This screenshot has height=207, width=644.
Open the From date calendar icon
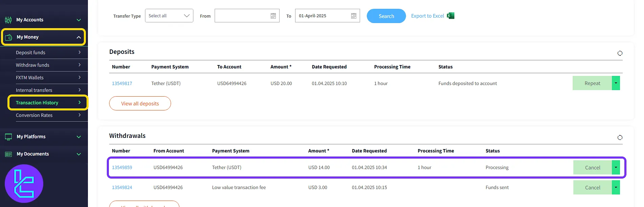click(x=273, y=16)
